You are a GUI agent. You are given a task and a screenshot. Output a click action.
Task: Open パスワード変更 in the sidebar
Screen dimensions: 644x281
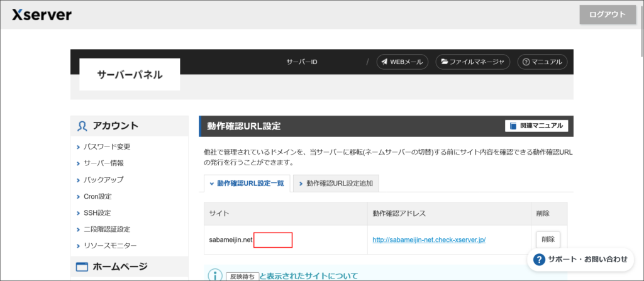point(107,146)
